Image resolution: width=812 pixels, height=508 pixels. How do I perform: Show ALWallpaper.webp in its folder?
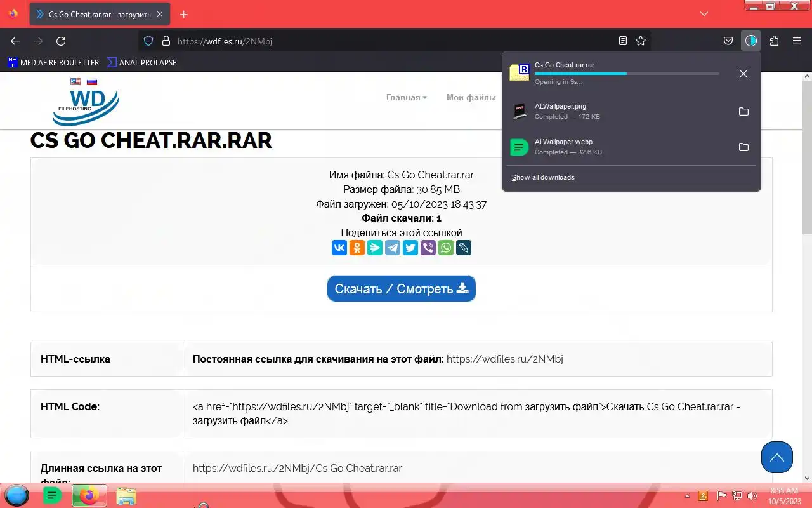point(743,147)
